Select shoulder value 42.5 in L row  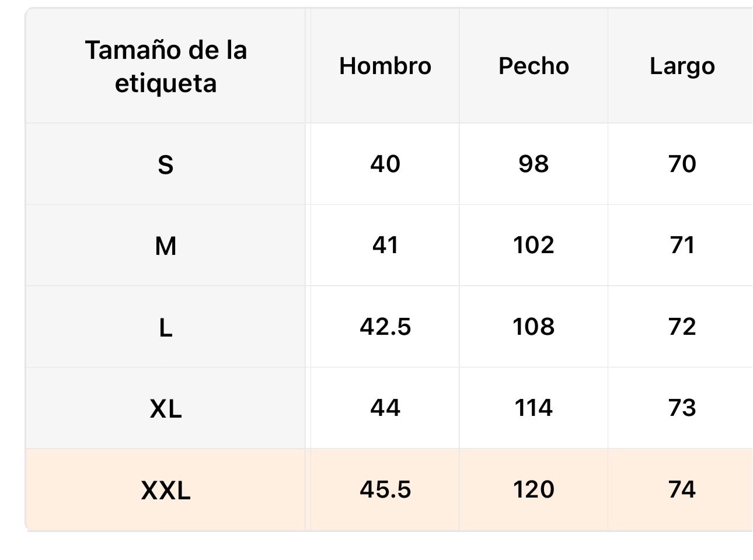pos(385,327)
